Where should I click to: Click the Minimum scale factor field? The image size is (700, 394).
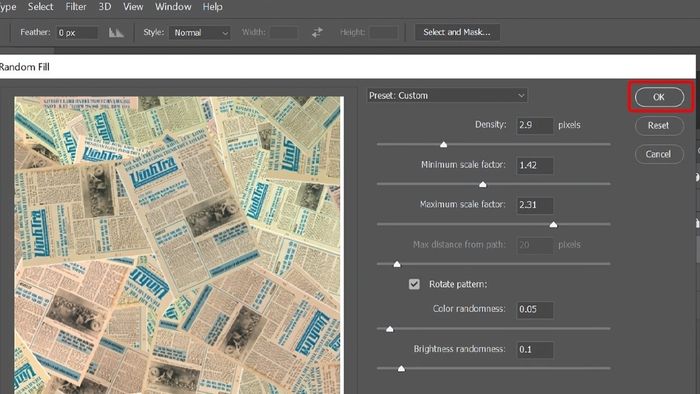click(535, 165)
